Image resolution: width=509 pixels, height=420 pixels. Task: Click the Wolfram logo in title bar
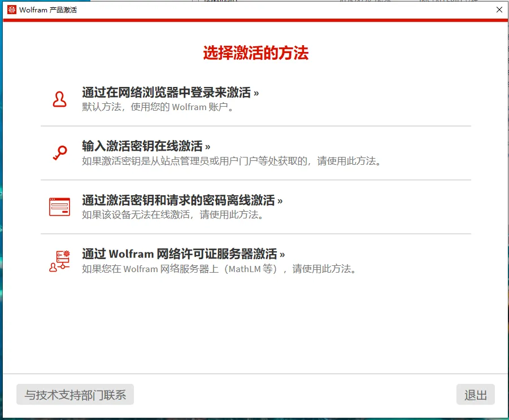pyautogui.click(x=12, y=10)
